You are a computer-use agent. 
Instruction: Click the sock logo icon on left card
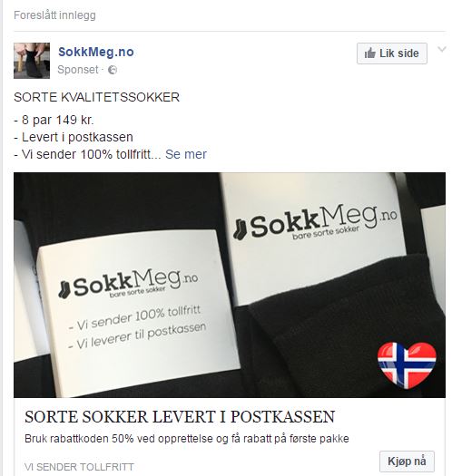[x=64, y=290]
